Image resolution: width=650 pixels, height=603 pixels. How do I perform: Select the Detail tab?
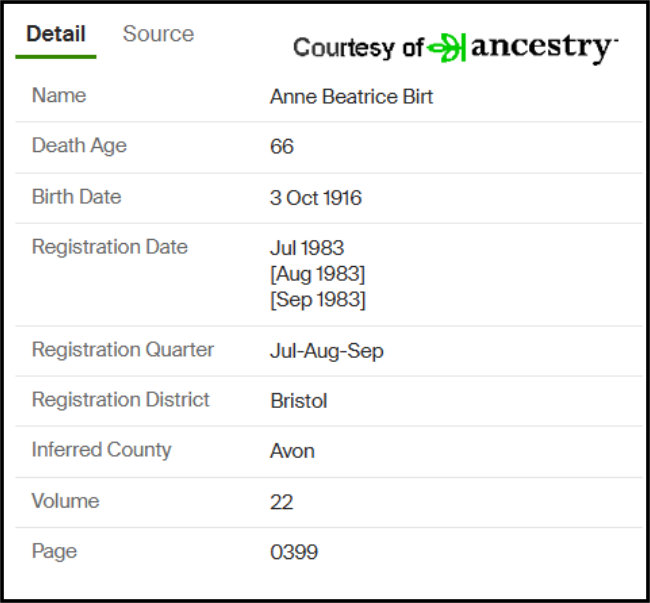(x=56, y=34)
